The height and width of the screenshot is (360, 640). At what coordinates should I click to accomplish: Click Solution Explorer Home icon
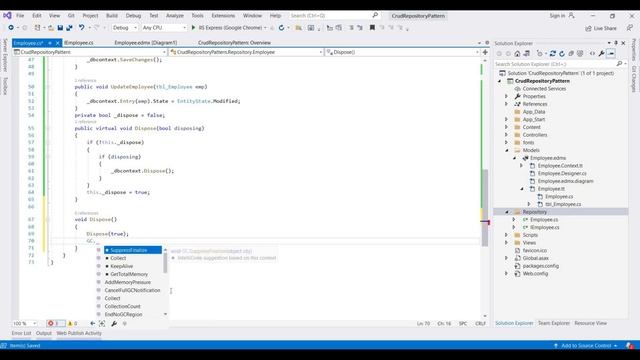[517, 53]
